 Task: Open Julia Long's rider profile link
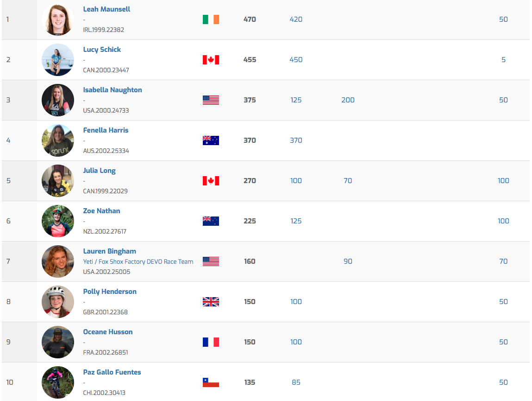[99, 171]
